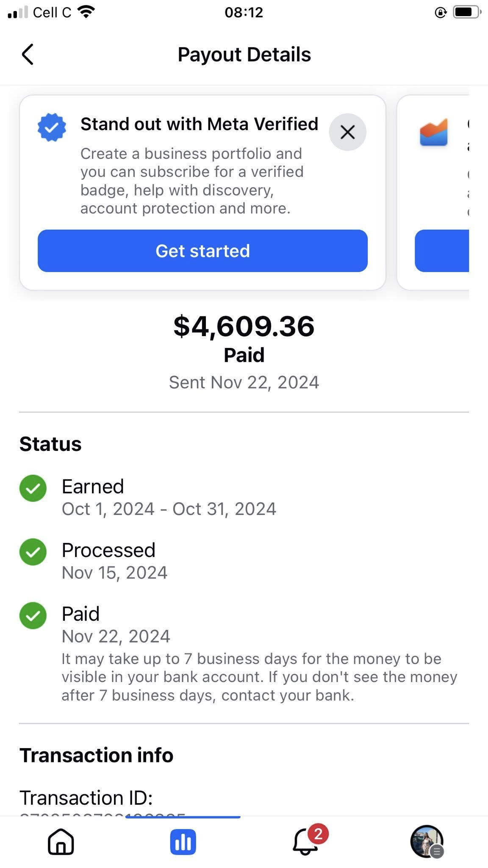Image resolution: width=488 pixels, height=868 pixels.
Task: Open the insights bar chart tab
Action: 183,842
